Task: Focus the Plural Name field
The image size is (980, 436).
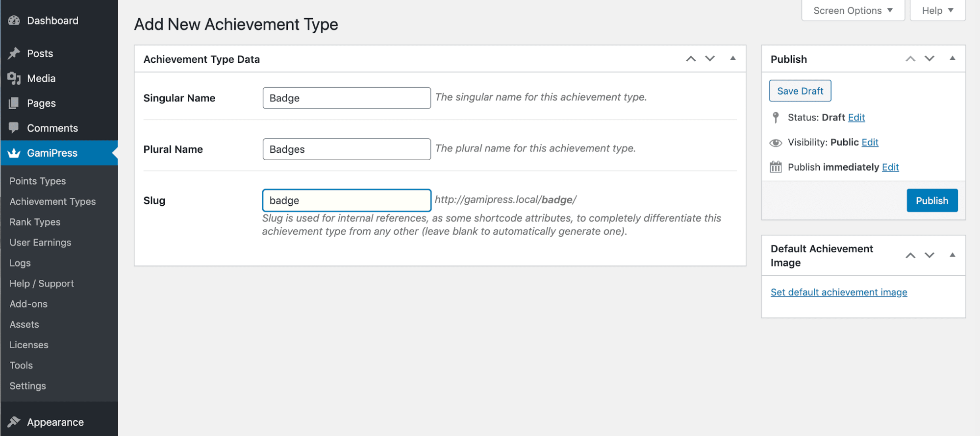Action: [x=347, y=149]
